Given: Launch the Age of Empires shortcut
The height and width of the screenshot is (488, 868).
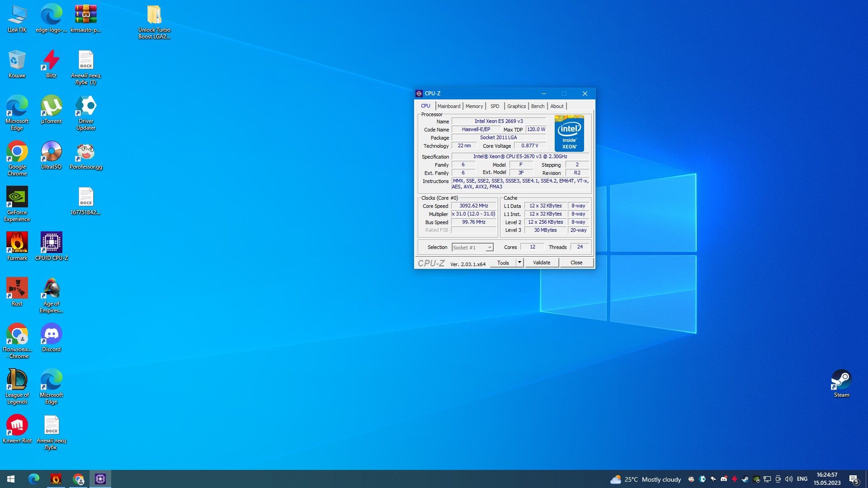Looking at the screenshot, I should (51, 296).
